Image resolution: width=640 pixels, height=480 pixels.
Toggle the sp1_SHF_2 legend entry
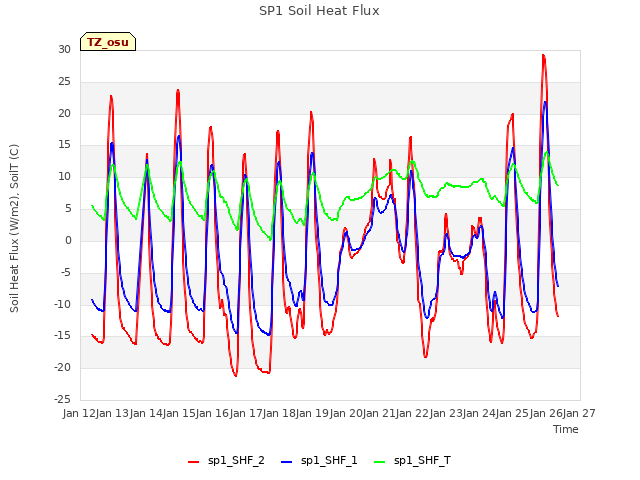point(226,461)
